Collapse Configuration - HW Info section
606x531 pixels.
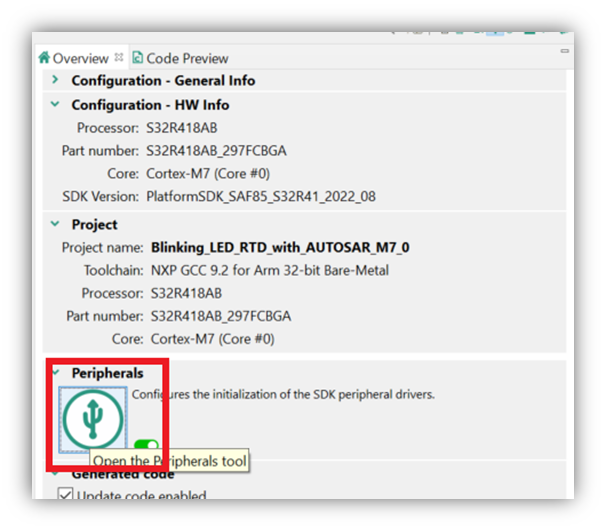pyautogui.click(x=55, y=104)
